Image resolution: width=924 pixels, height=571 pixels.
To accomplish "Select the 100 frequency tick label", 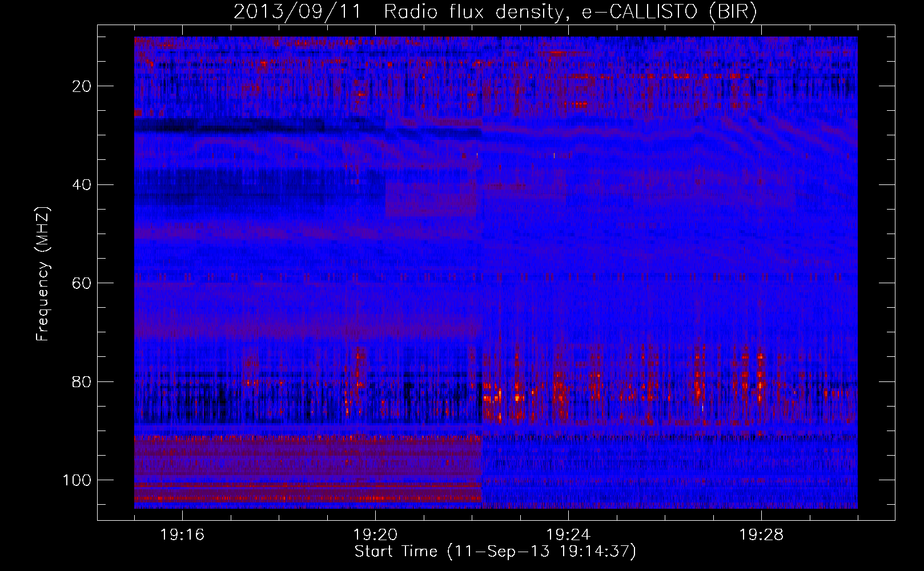I will coord(77,480).
